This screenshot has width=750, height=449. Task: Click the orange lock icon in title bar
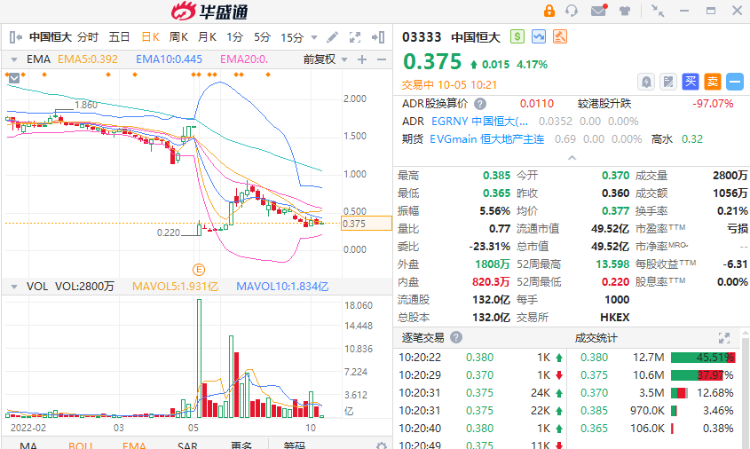pos(549,11)
